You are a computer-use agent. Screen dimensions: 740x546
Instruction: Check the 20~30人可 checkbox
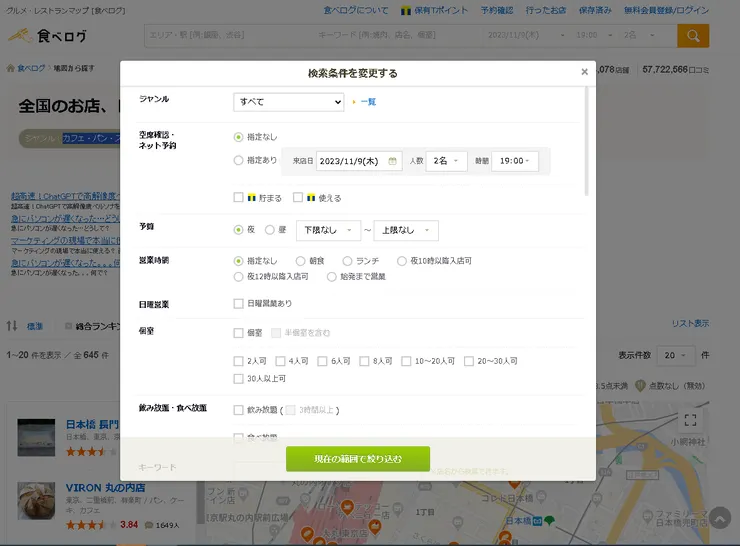point(469,361)
